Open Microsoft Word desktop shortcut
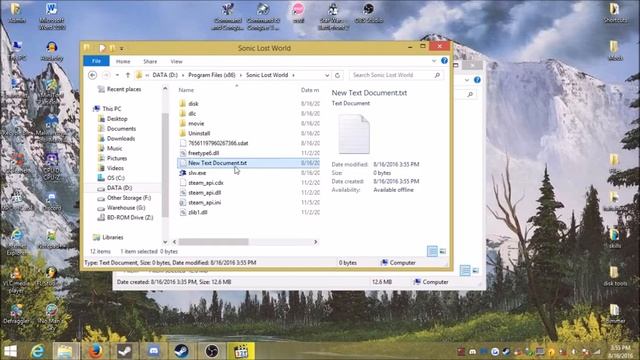 [x=52, y=16]
